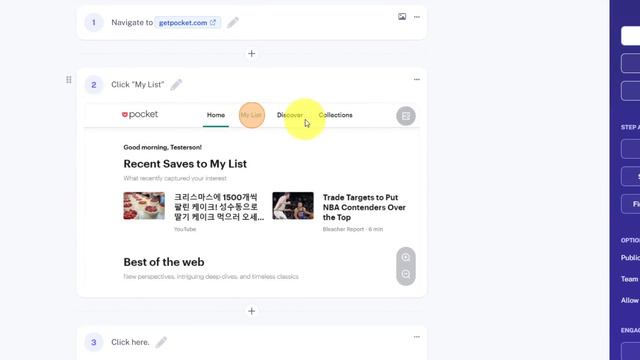
Task: Click the "Best of the web" heading
Action: coord(164,262)
